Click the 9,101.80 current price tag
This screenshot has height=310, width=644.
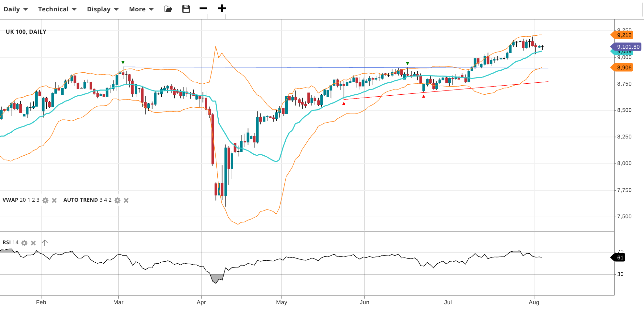tap(627, 47)
